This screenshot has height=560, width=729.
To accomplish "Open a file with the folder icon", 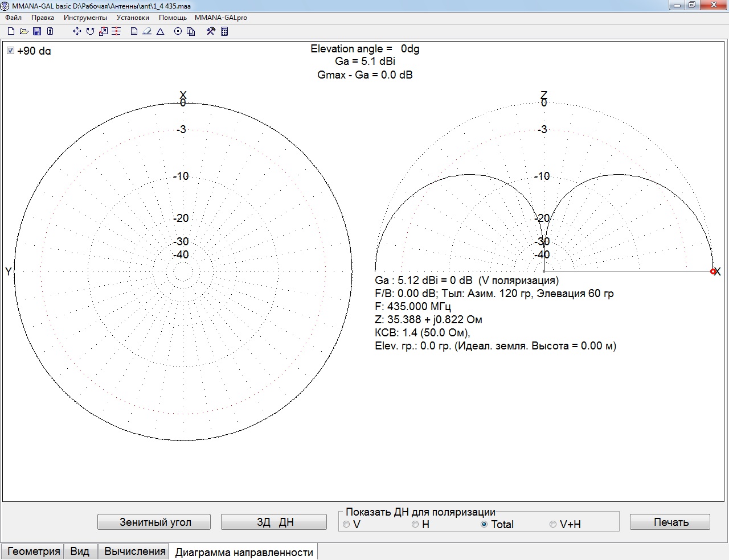I will point(24,31).
